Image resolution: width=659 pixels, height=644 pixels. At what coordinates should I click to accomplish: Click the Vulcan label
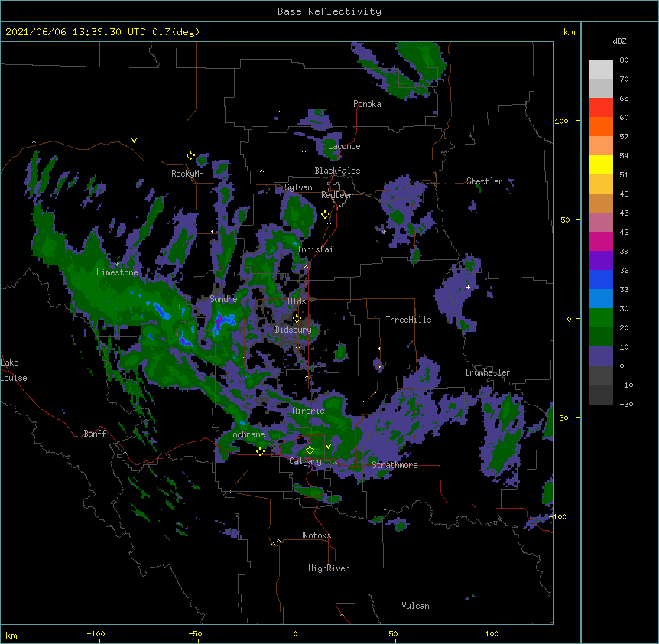(415, 606)
